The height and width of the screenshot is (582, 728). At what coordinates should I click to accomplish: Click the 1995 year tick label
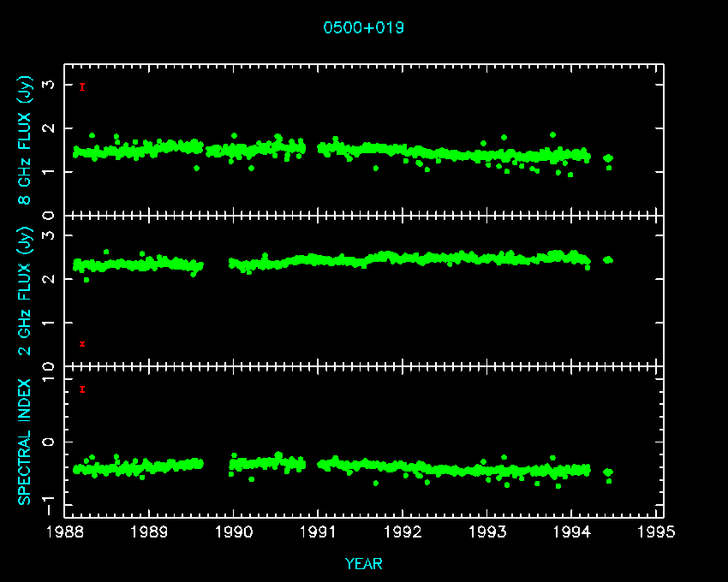(x=657, y=532)
